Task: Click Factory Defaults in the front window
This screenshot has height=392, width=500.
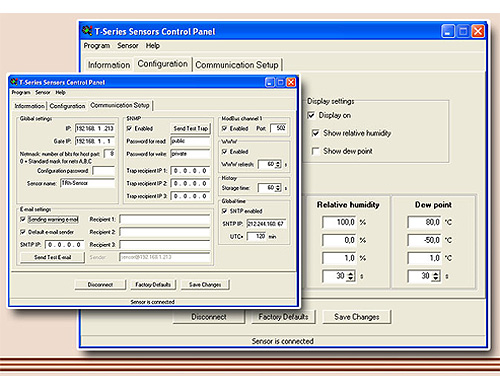Action: coord(153,285)
